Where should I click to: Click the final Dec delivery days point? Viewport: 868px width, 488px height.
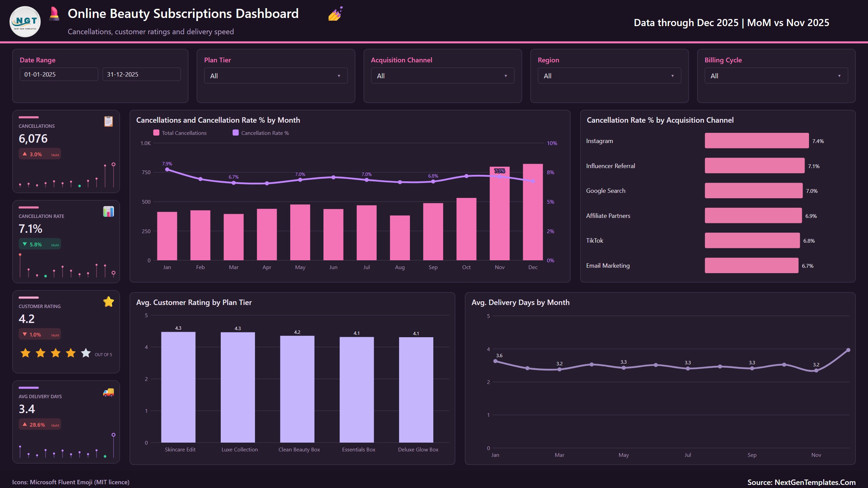pos(848,350)
